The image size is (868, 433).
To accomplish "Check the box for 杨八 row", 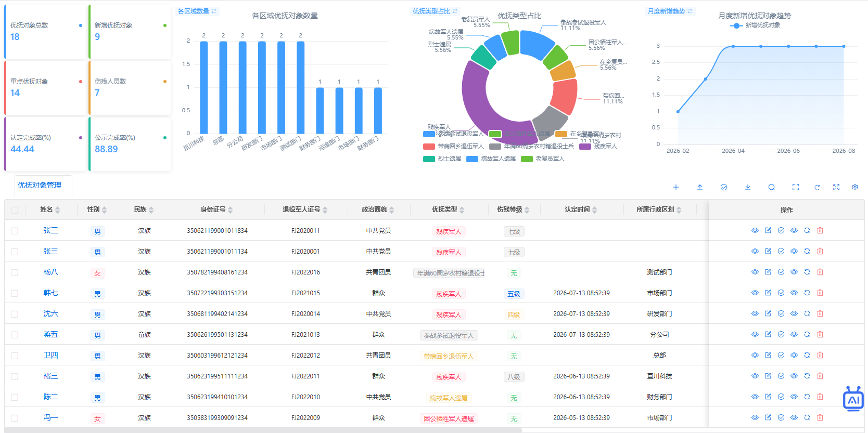I will [15, 272].
